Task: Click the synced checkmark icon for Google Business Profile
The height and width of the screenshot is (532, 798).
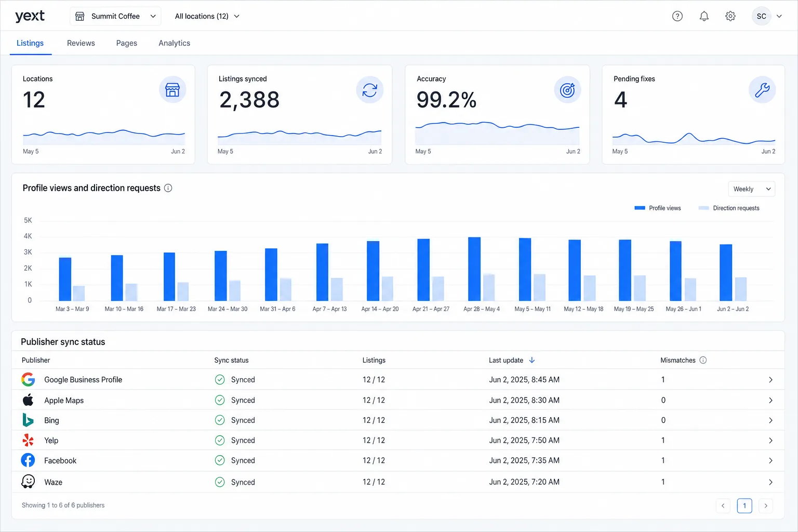Action: 220,379
